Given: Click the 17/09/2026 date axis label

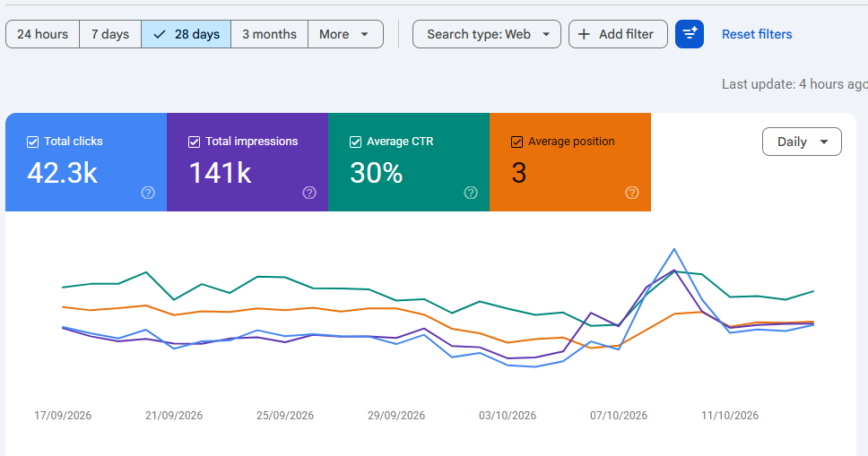Looking at the screenshot, I should (x=63, y=416).
